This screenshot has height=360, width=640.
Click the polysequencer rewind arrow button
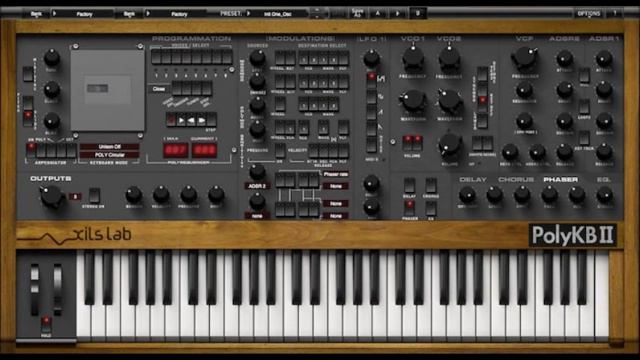191,120
